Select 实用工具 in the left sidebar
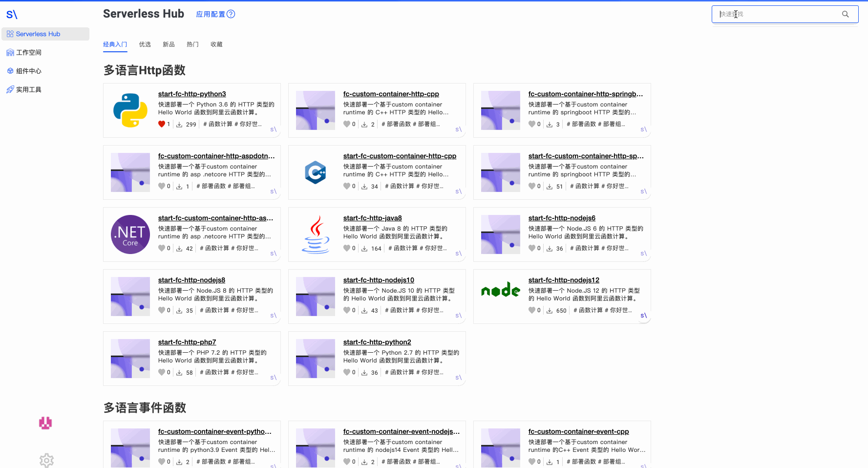 pos(29,89)
